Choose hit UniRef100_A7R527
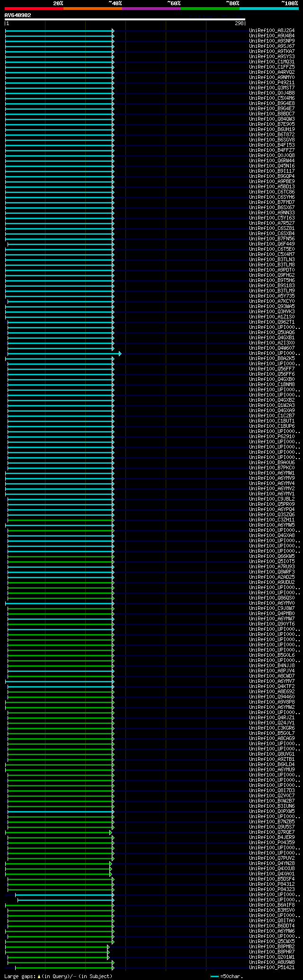303x980 pixels. [272, 223]
